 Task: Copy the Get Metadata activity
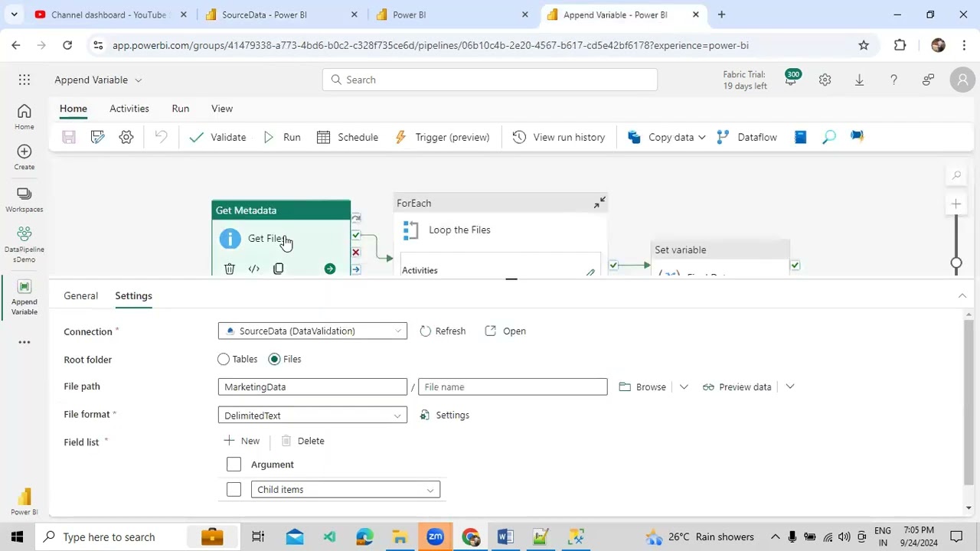coord(278,269)
